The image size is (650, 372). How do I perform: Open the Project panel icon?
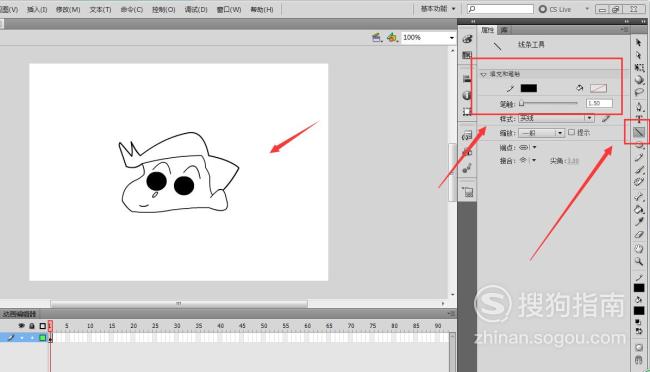(x=467, y=192)
